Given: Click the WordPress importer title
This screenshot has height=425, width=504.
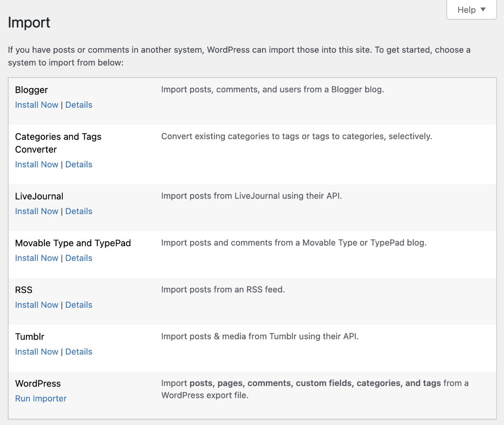Looking at the screenshot, I should [38, 383].
